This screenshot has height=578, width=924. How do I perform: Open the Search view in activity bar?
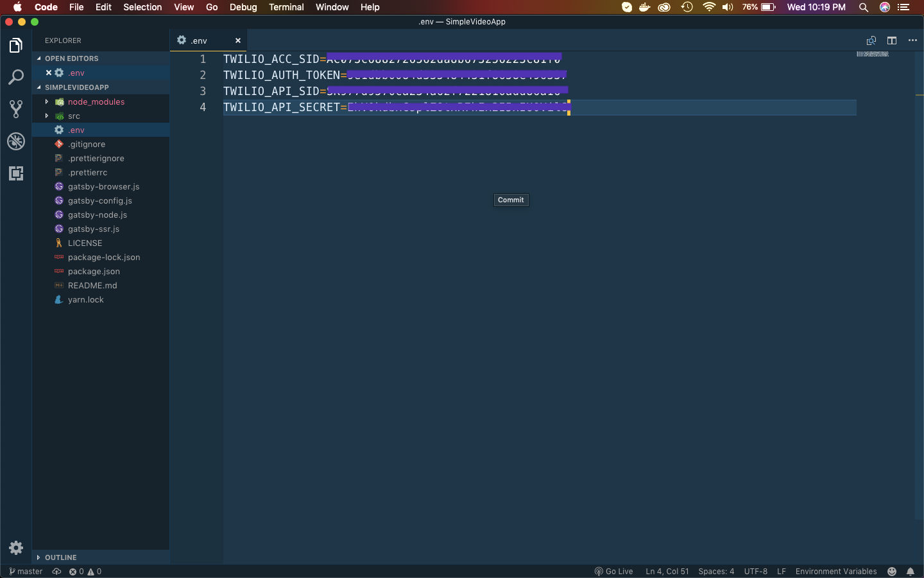point(16,77)
